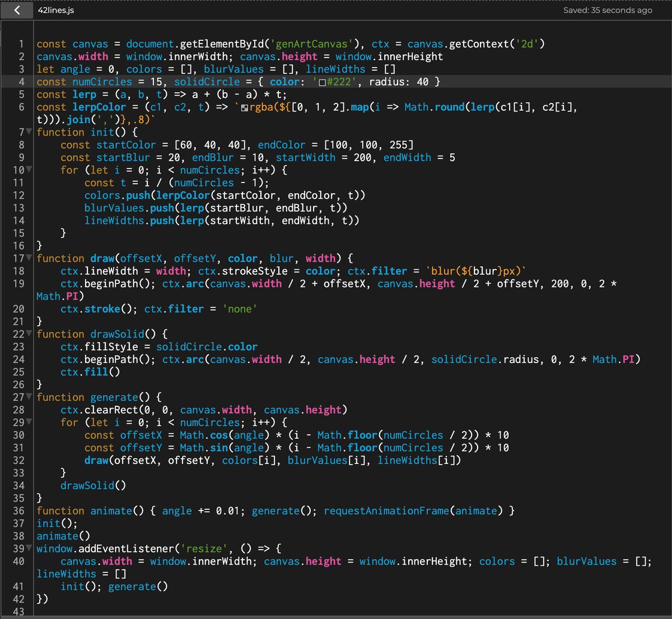Click the animate() call on line 38
Viewport: 672px width, 619px height.
[63, 536]
